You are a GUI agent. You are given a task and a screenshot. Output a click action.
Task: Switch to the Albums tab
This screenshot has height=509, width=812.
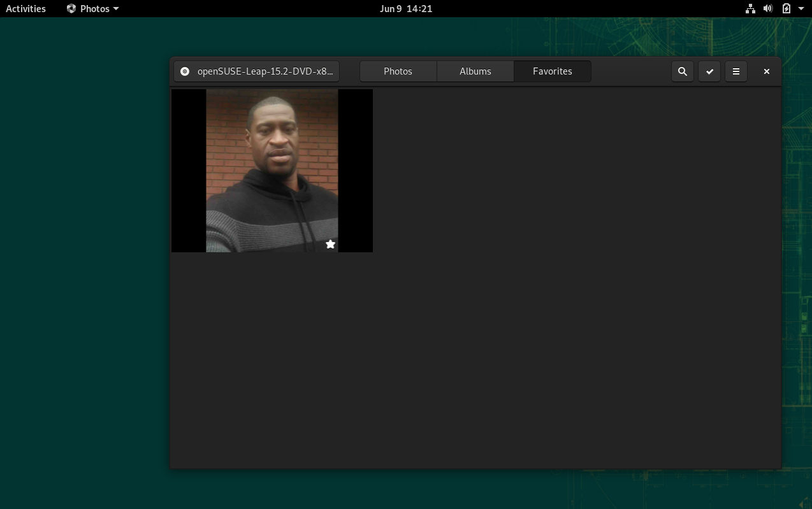pos(475,71)
